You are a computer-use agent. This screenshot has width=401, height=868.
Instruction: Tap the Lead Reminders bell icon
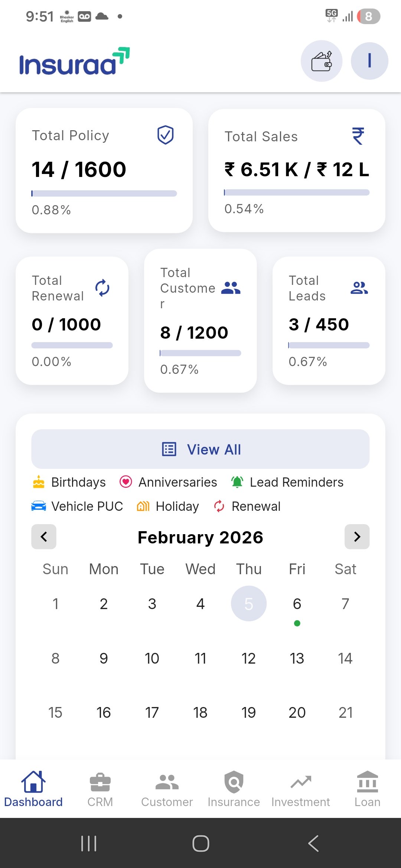(x=237, y=482)
